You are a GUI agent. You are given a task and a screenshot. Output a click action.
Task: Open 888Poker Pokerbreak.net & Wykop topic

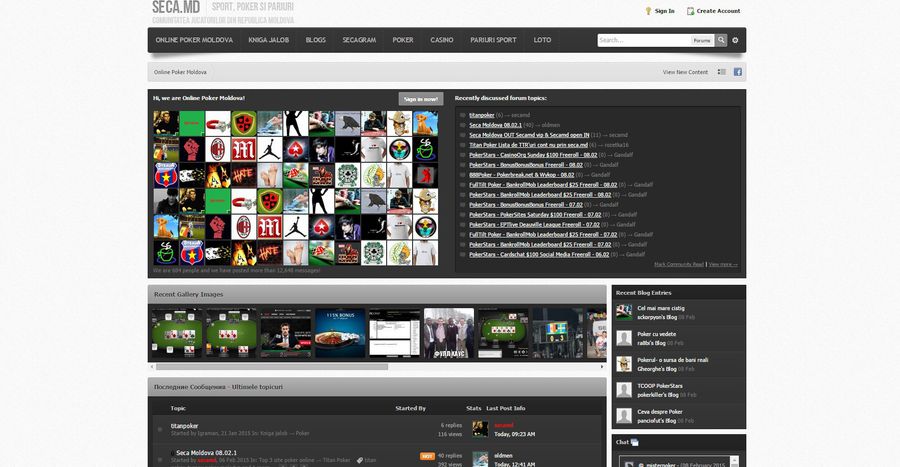(x=522, y=175)
